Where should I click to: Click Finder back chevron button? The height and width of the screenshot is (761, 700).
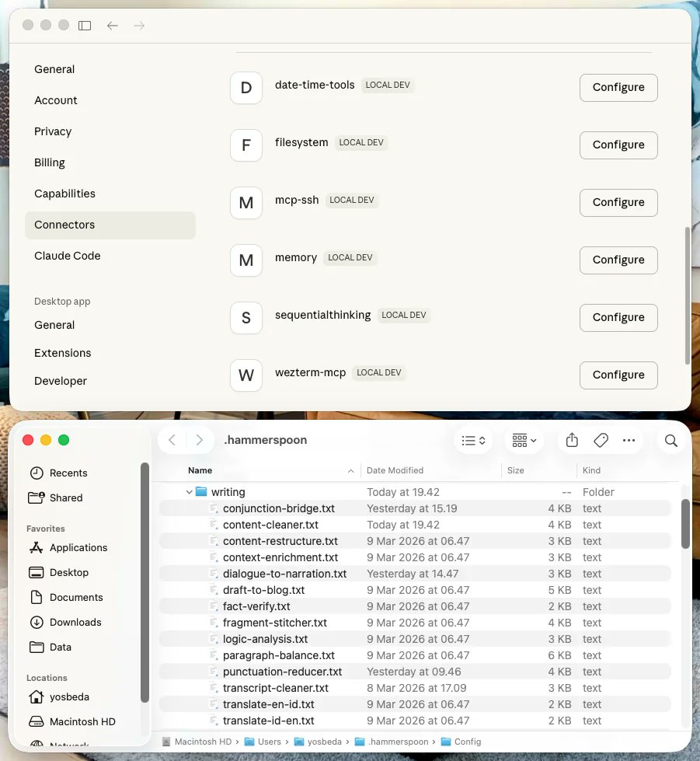[172, 440]
